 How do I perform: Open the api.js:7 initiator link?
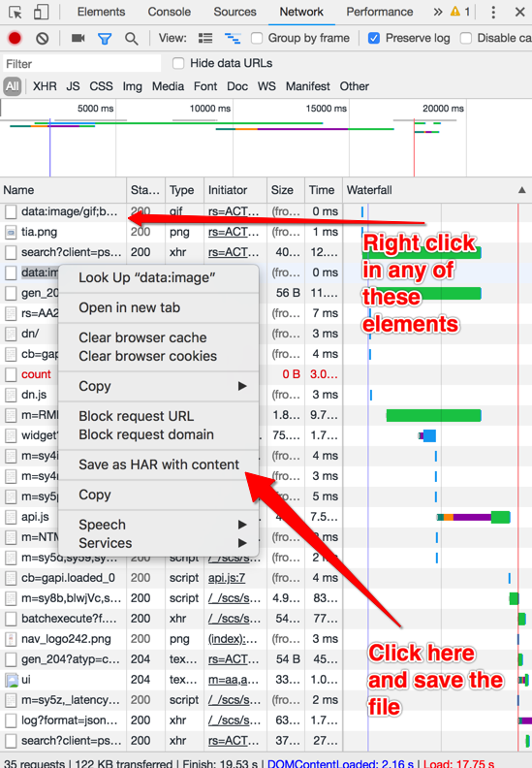pos(227,578)
